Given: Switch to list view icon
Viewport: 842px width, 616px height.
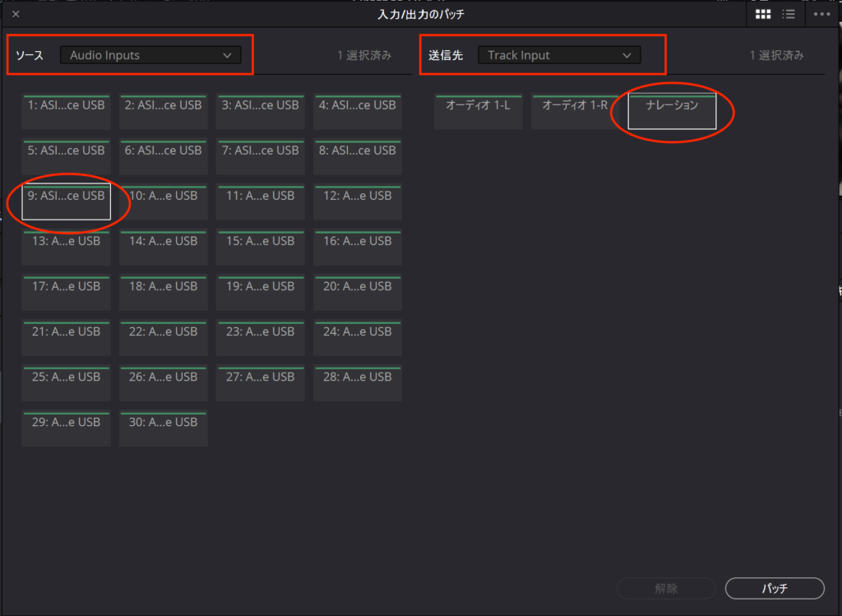Looking at the screenshot, I should click(789, 14).
